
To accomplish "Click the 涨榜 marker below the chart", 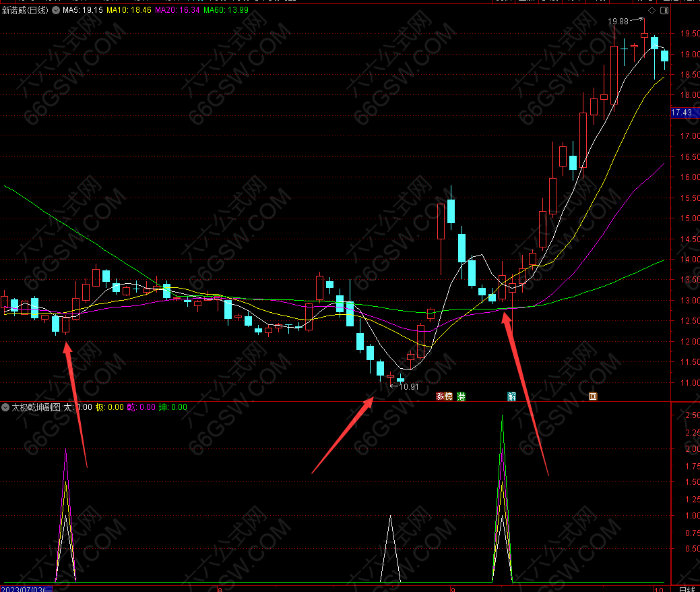I will click(x=444, y=396).
